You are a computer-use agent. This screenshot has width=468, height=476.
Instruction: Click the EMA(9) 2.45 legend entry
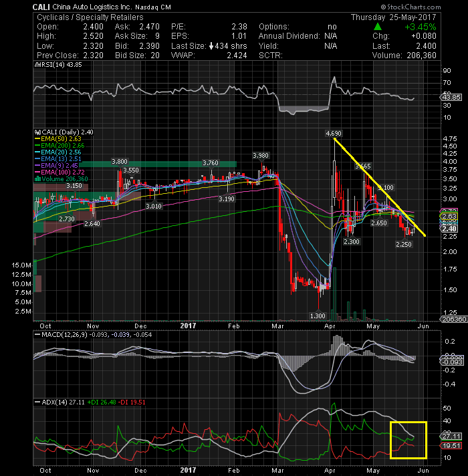[60, 166]
